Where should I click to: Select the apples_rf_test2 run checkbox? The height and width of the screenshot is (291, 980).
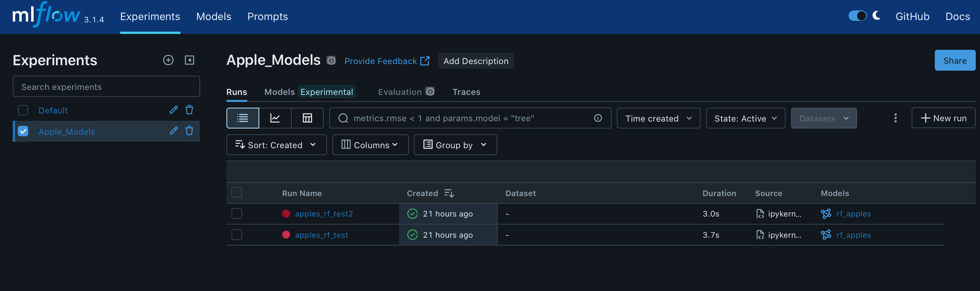[237, 213]
